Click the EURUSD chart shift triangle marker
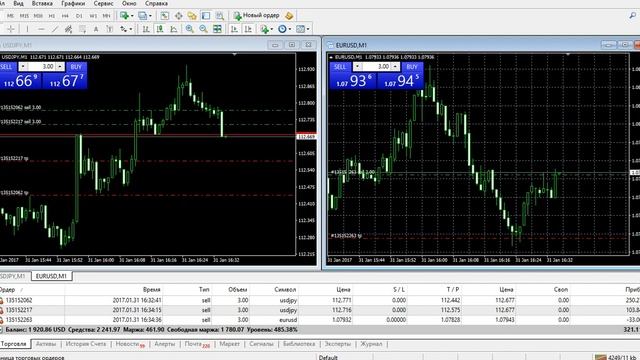 (568, 54)
